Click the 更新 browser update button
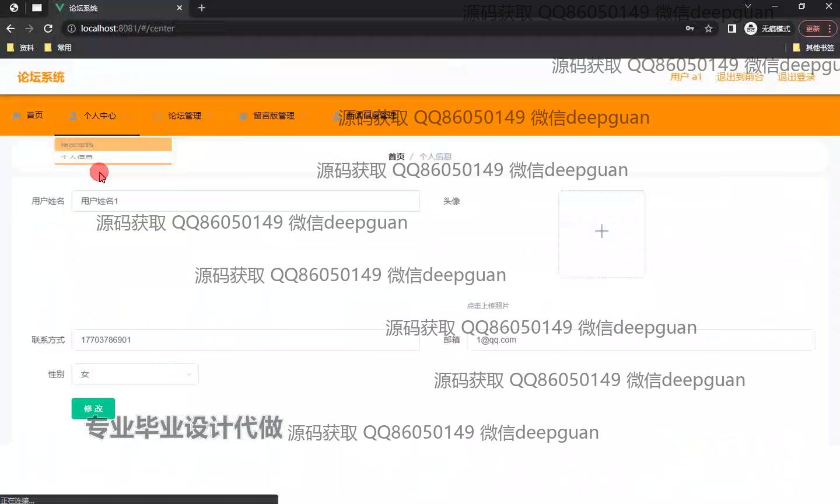Image resolution: width=840 pixels, height=504 pixels. [x=813, y=29]
